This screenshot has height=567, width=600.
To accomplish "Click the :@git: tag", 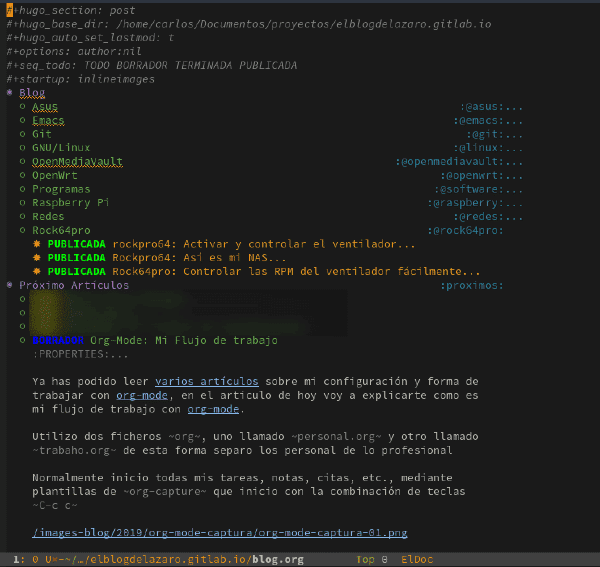I will pos(485,134).
